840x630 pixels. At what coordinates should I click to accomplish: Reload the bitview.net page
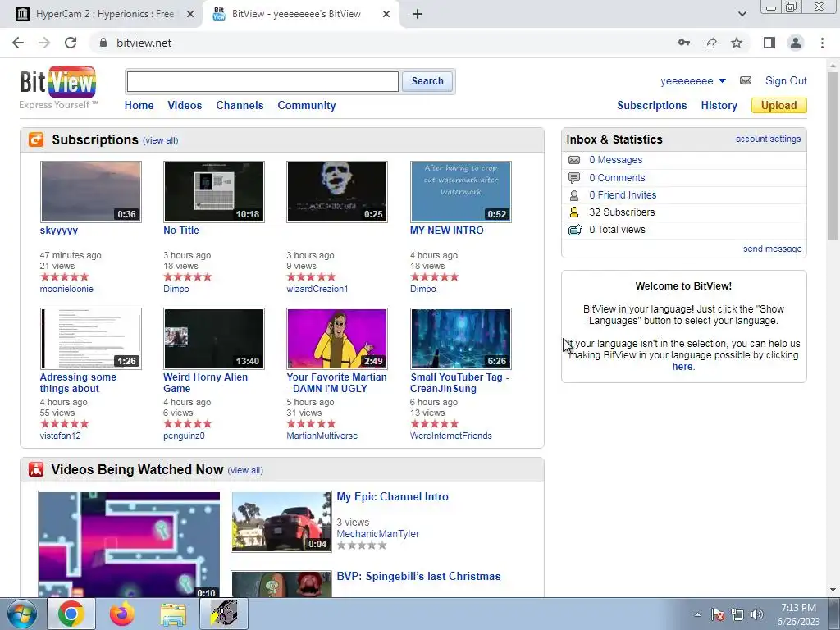(x=71, y=43)
